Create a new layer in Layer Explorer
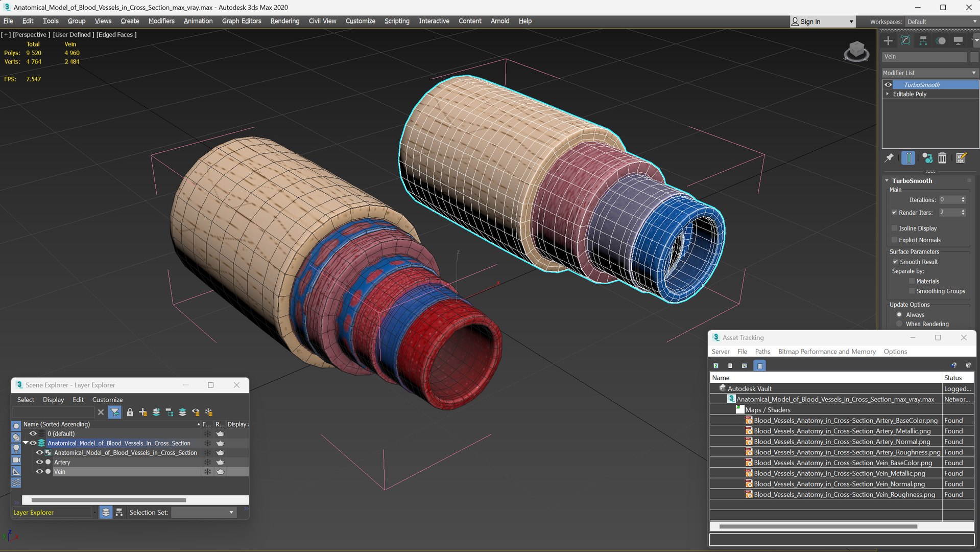This screenshot has height=552, width=980. coord(143,412)
